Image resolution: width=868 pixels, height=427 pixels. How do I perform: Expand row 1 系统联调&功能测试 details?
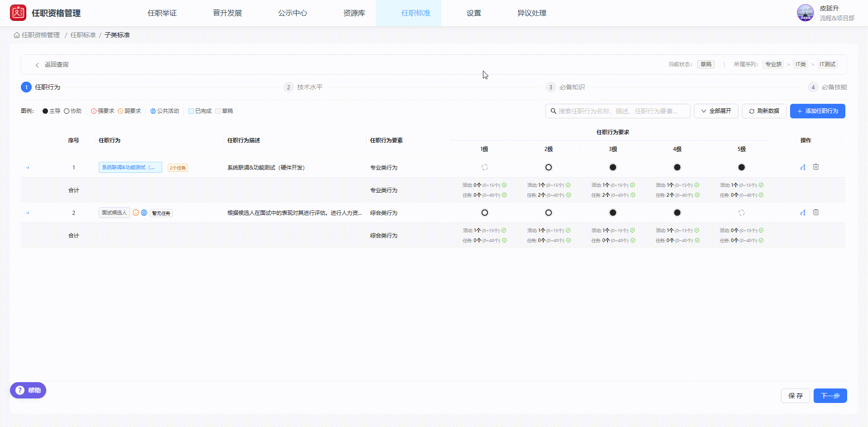28,167
